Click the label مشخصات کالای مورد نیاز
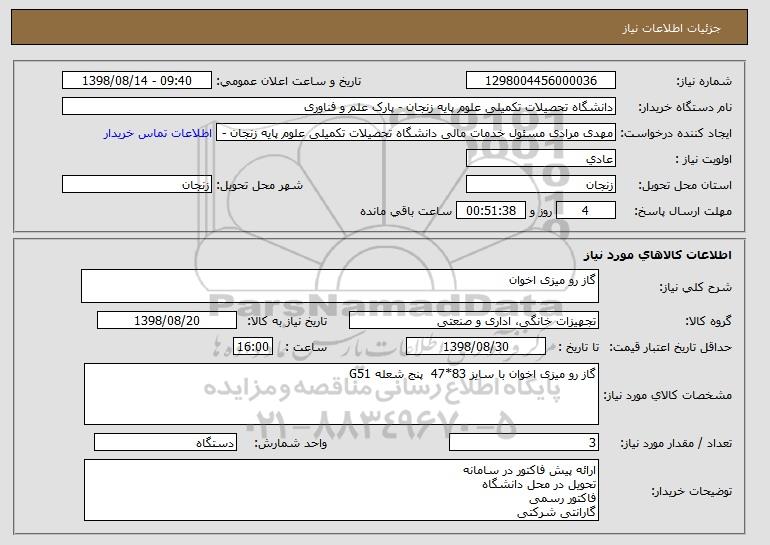 point(667,395)
